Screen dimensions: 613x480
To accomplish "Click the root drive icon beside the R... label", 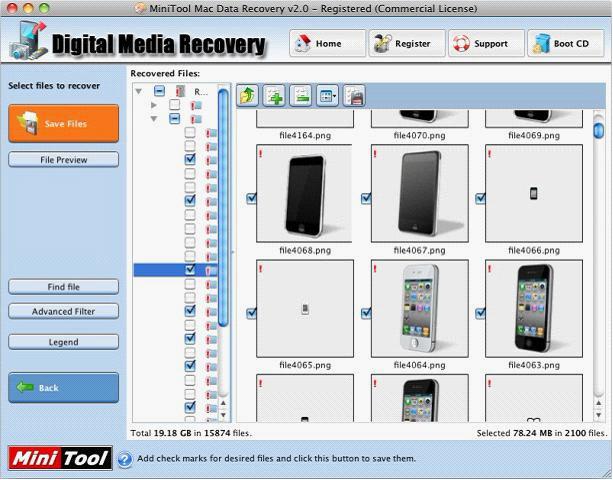I will pos(180,91).
